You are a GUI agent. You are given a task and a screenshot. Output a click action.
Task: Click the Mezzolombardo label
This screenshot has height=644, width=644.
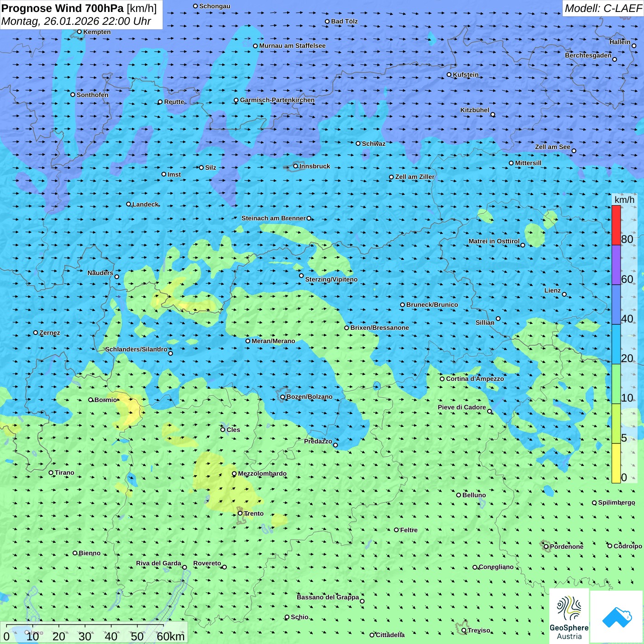point(262,473)
